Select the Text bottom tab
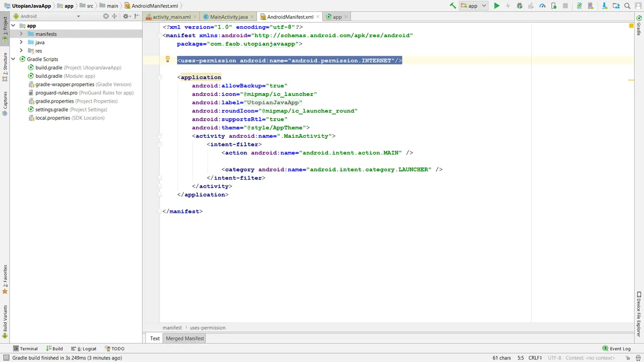The height and width of the screenshot is (362, 644). click(x=155, y=338)
